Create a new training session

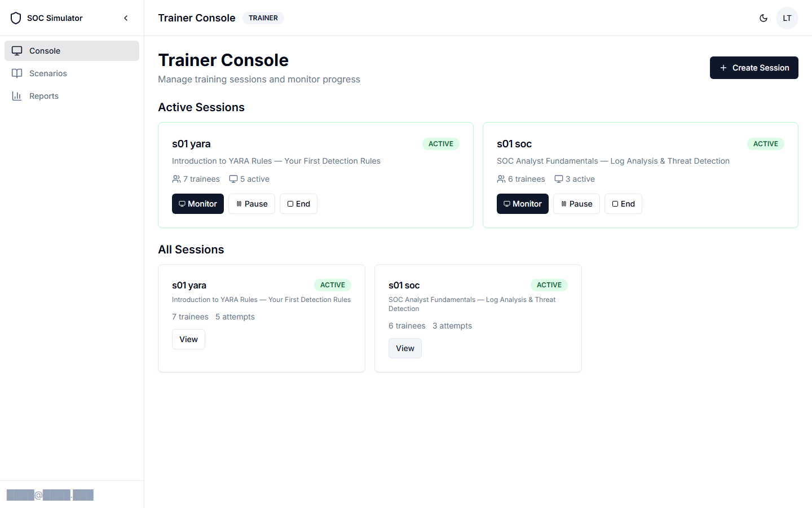[x=754, y=68]
